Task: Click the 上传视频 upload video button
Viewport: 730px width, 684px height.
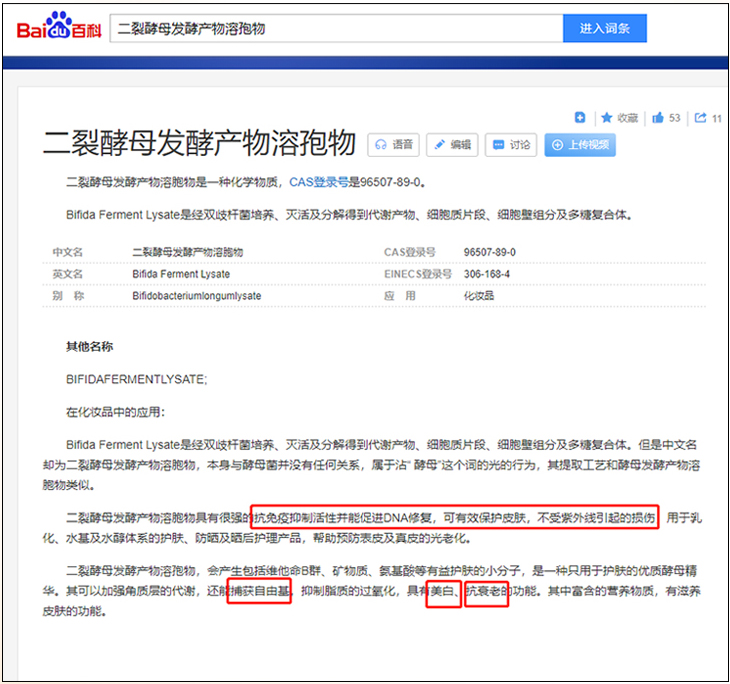Action: coord(580,145)
